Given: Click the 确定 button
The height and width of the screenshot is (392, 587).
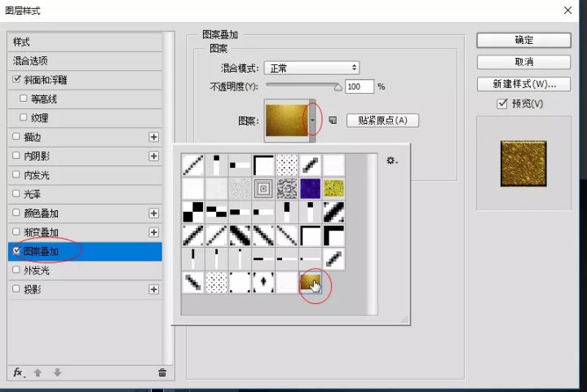Looking at the screenshot, I should tap(523, 40).
